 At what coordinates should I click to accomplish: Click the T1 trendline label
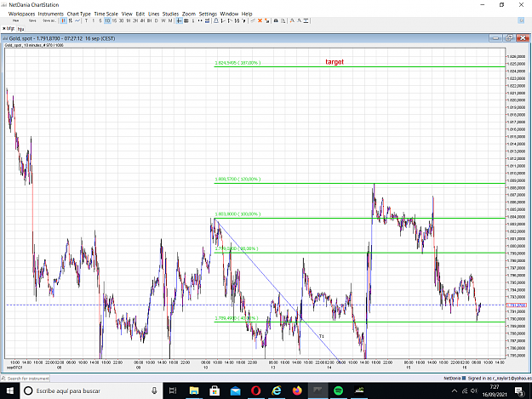point(321,336)
